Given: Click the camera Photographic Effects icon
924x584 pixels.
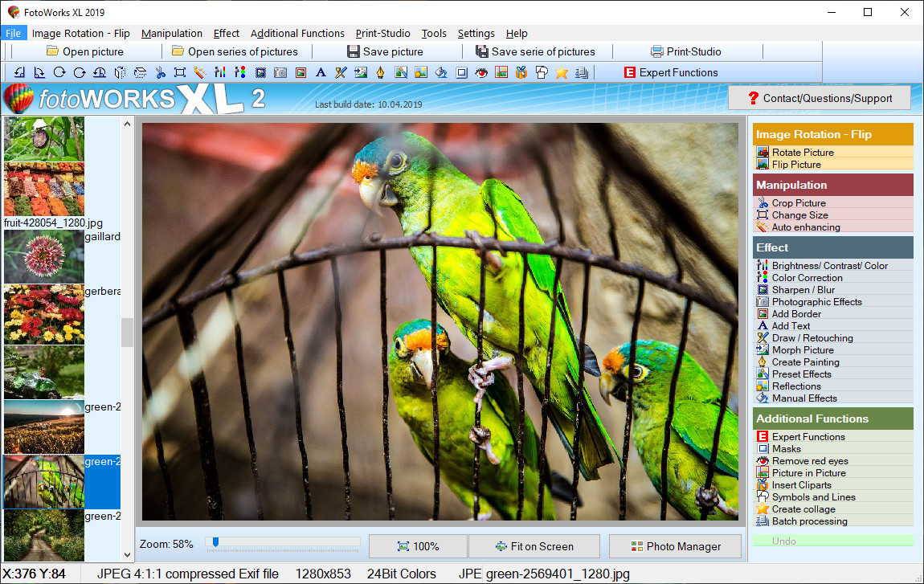Looking at the screenshot, I should [279, 72].
